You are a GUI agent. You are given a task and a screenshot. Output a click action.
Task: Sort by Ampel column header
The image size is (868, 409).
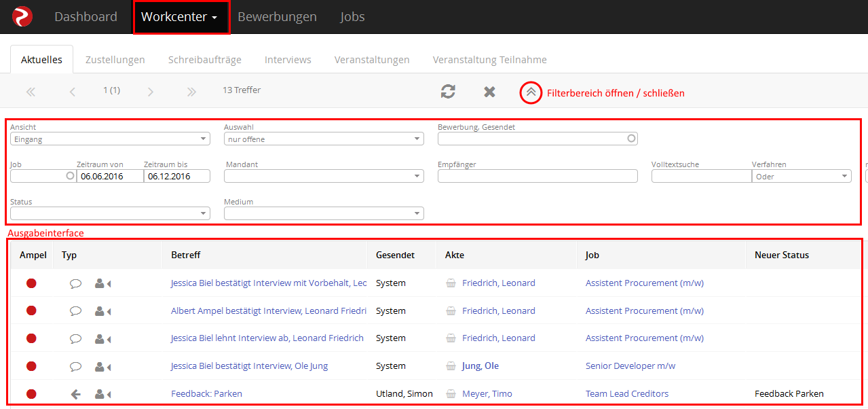[33, 255]
